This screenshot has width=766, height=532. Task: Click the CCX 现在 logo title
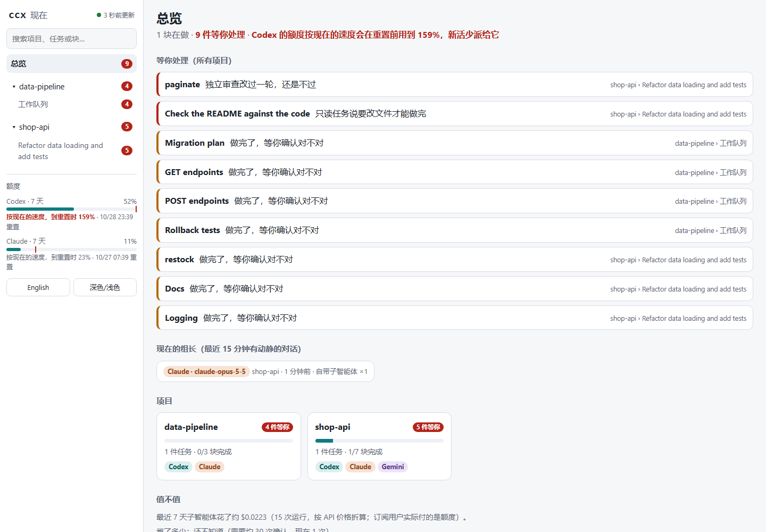coord(28,15)
